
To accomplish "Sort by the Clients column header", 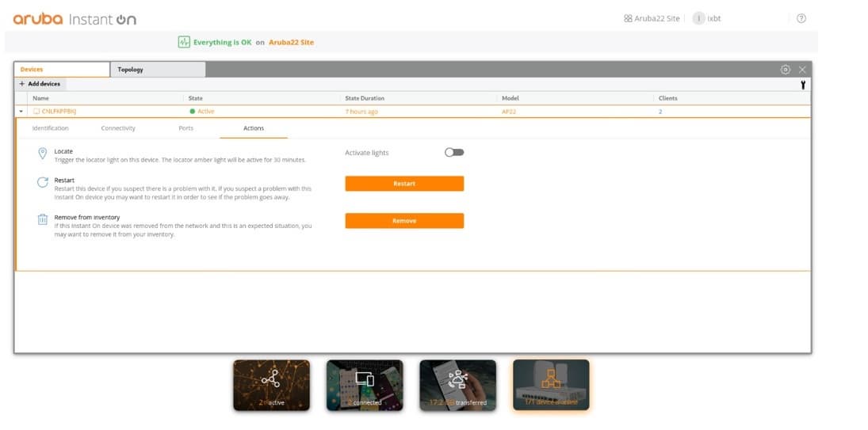I will coord(668,98).
